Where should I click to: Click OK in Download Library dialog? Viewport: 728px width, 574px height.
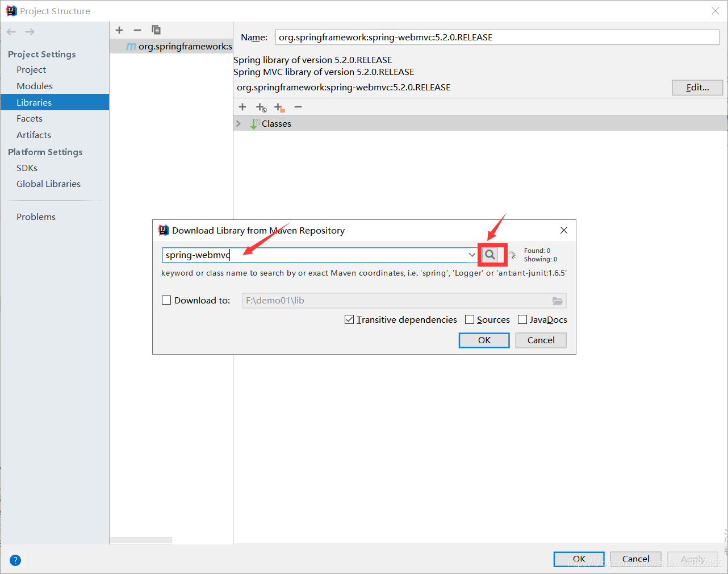point(484,340)
